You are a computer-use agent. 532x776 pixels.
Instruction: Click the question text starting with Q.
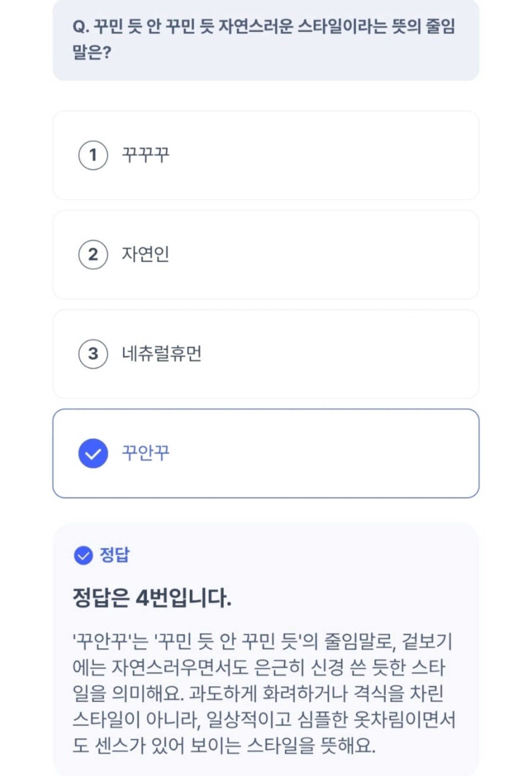(x=264, y=27)
